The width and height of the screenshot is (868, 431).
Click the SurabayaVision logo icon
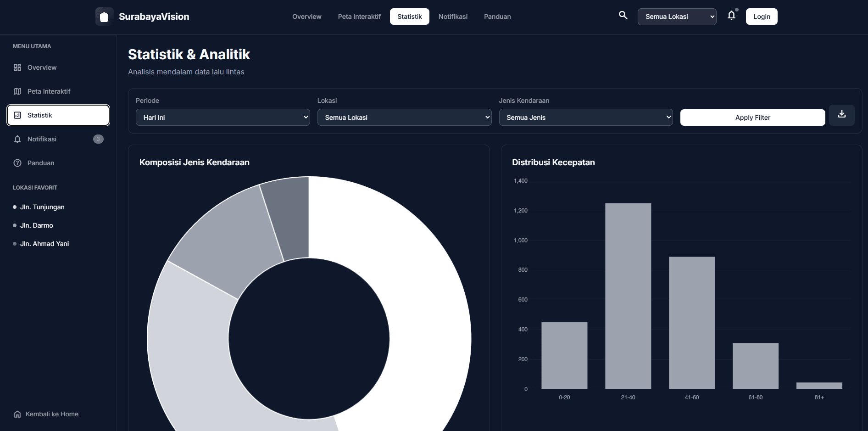(x=104, y=16)
